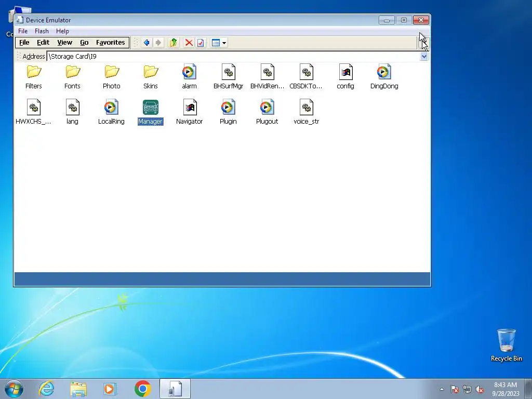
Task: Open the Action Center flag icon
Action: (454, 389)
